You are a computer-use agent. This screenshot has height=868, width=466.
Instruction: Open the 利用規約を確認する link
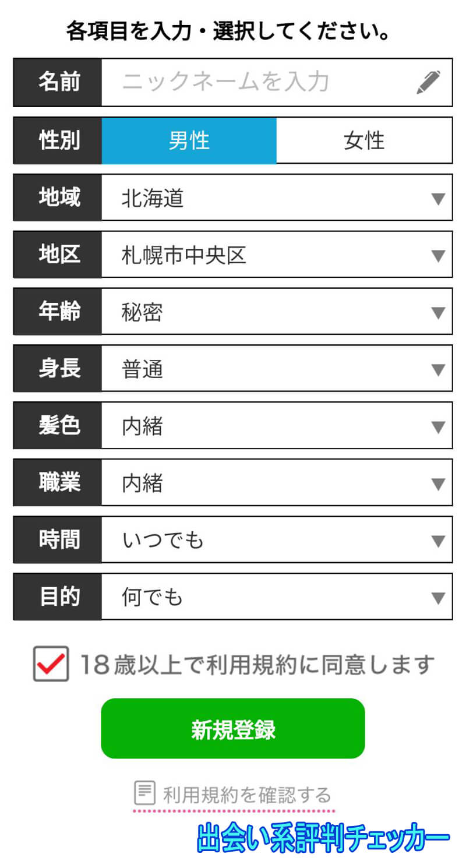246,795
